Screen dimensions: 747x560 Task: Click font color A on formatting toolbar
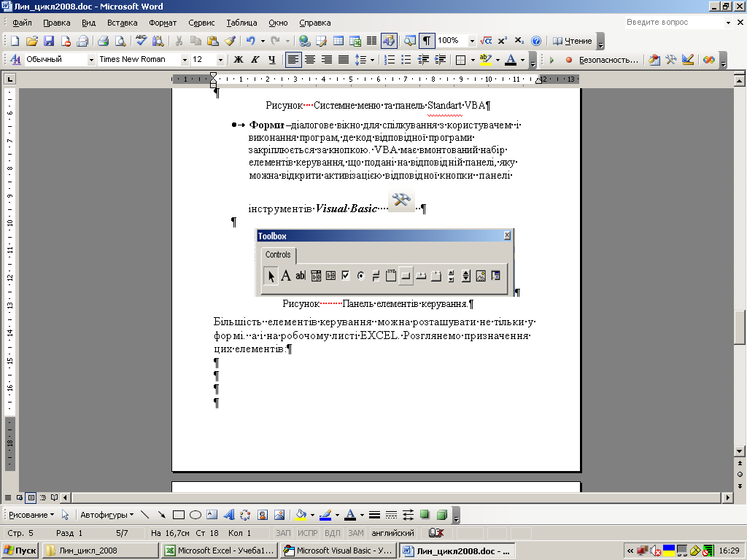tap(510, 60)
